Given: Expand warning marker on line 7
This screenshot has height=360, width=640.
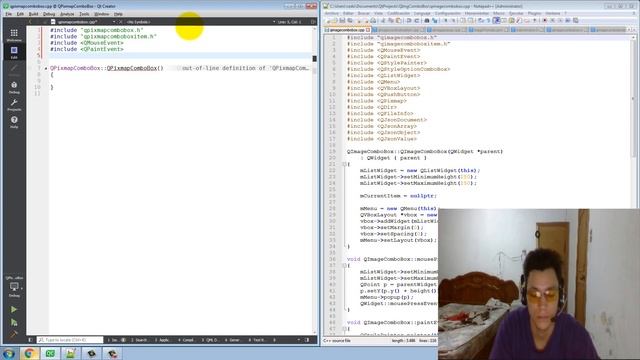Looking at the screenshot, I should click(x=46, y=69).
